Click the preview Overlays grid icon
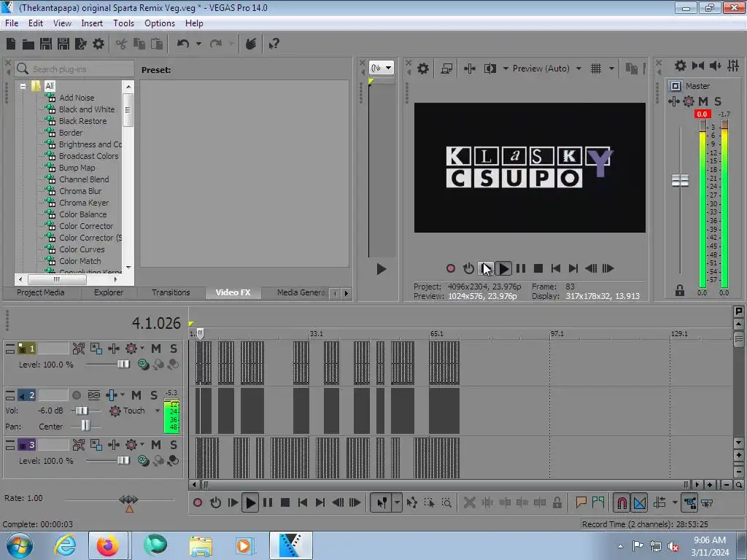Viewport: 747px width, 560px height. [x=595, y=69]
